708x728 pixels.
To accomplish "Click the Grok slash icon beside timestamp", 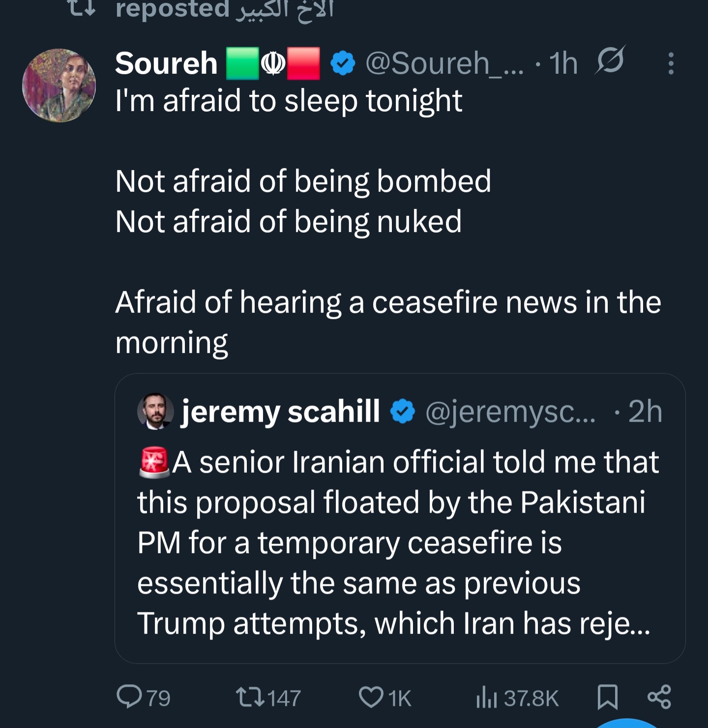I will [x=610, y=61].
